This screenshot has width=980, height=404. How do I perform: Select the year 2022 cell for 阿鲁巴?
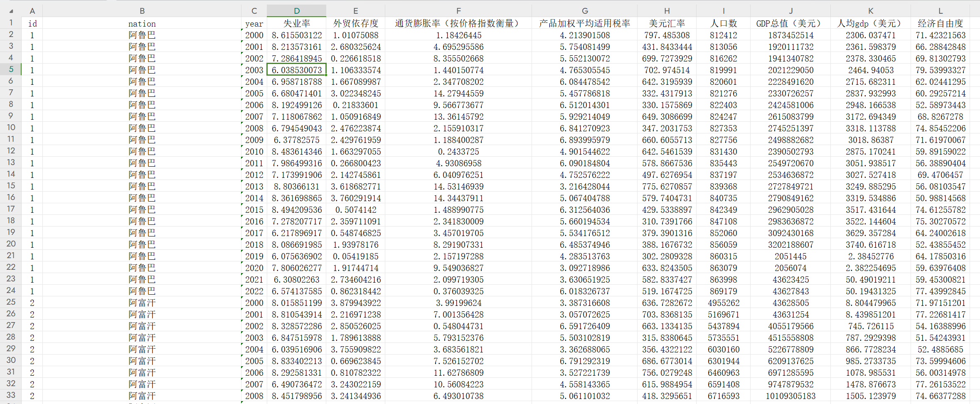click(254, 291)
